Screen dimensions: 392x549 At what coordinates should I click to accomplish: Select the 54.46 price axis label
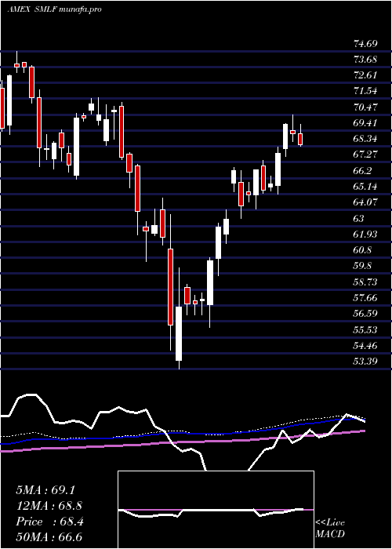[x=365, y=346]
